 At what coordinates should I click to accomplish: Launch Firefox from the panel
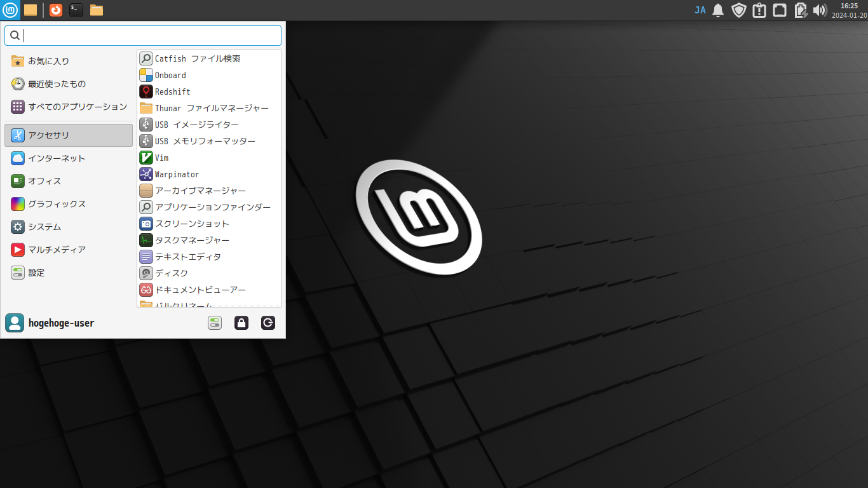[56, 10]
